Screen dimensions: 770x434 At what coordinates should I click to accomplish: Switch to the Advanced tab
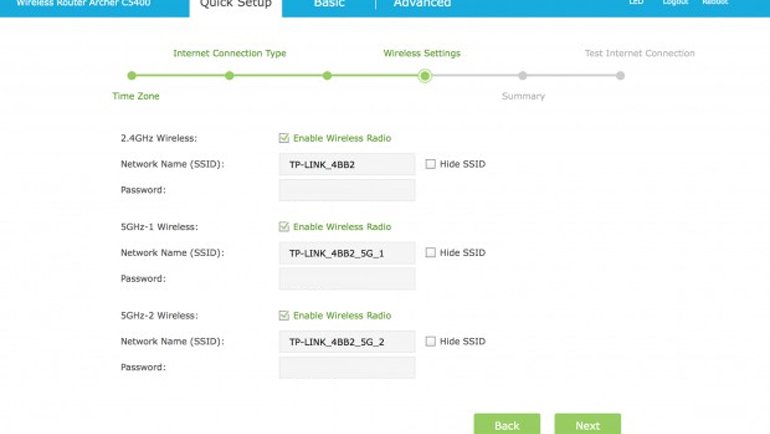(x=421, y=5)
